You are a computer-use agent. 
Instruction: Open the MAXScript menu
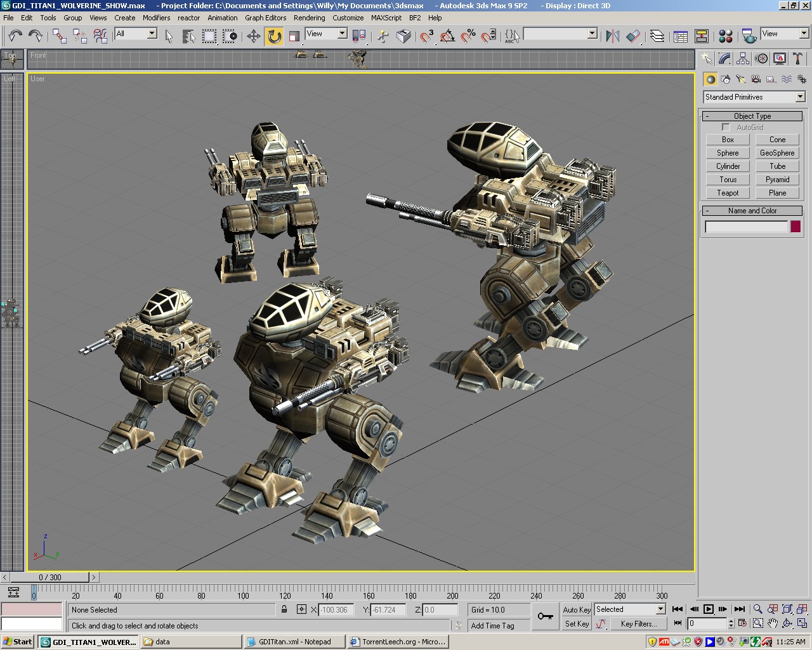[386, 18]
